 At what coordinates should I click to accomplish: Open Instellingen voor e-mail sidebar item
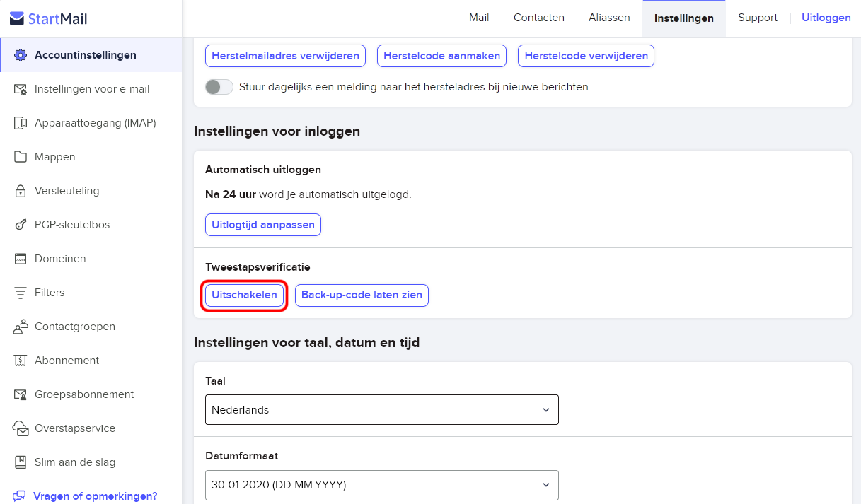[91, 89]
